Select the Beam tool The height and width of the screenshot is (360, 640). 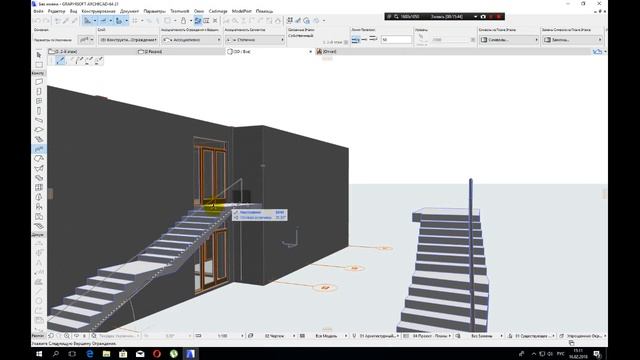39,120
